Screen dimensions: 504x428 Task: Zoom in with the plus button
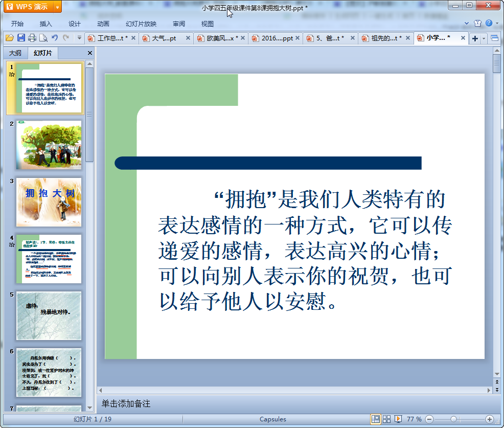pyautogui.click(x=490, y=419)
